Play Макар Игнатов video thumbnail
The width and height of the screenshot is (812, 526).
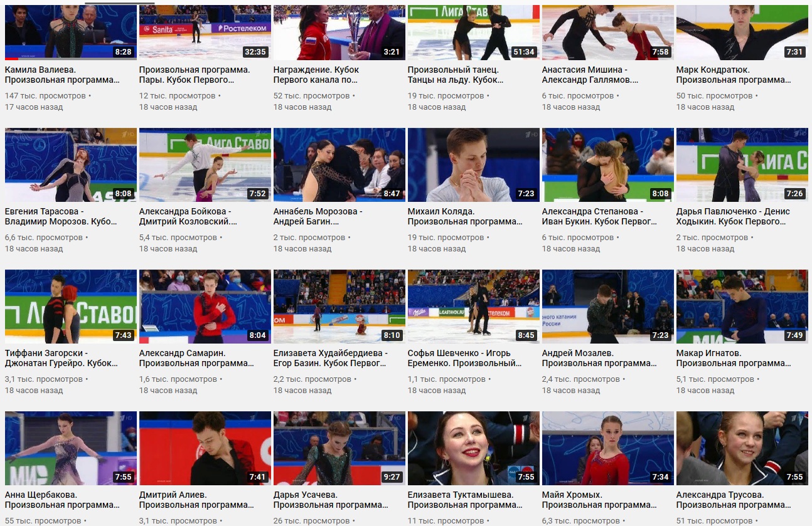[x=742, y=307]
